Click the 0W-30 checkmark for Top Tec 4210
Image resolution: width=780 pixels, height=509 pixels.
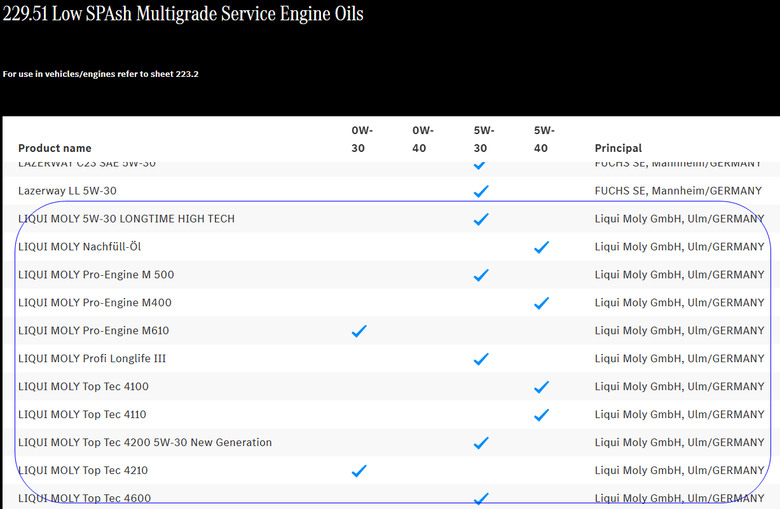tap(359, 470)
